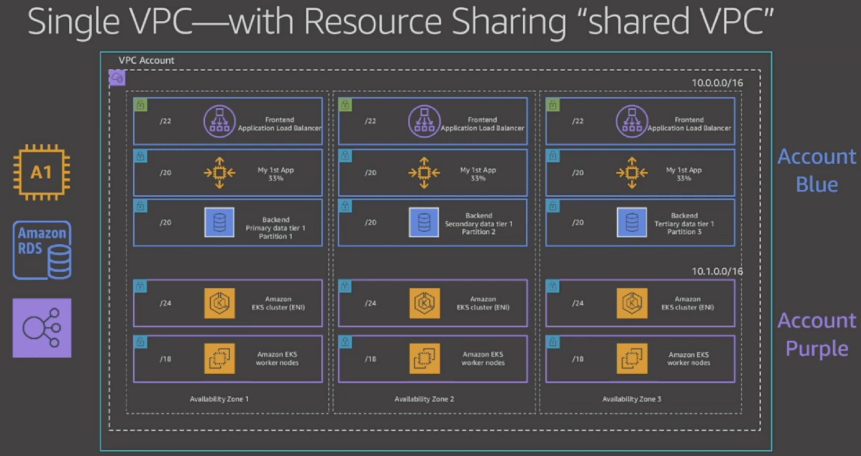Click the purple load balancing icon on left

42,327
